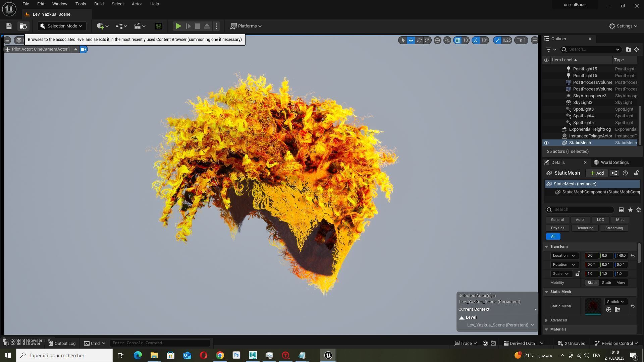Toggle rotation angle snapping
Image resolution: width=644 pixels, height=362 pixels.
(476, 40)
